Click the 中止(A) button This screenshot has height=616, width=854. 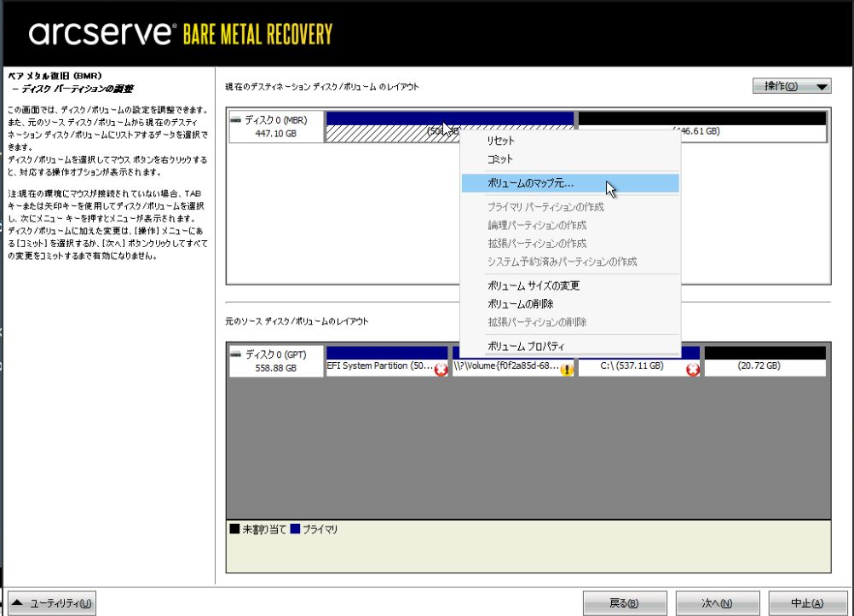point(810,603)
